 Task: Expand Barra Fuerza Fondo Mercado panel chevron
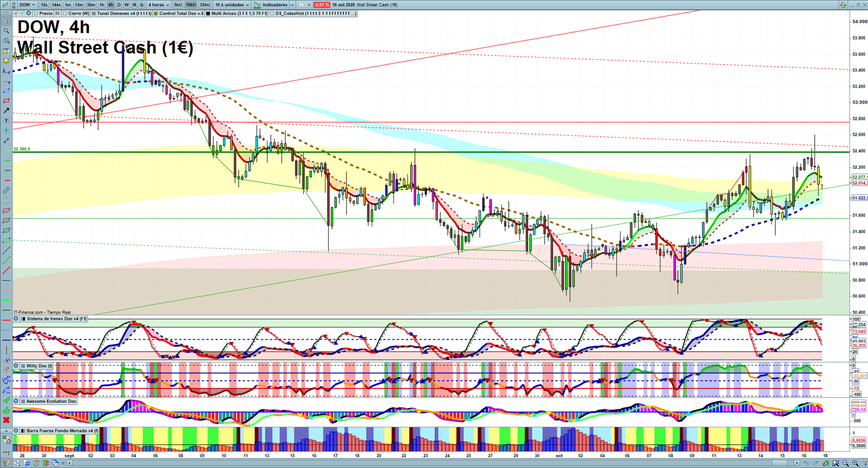tap(7, 431)
